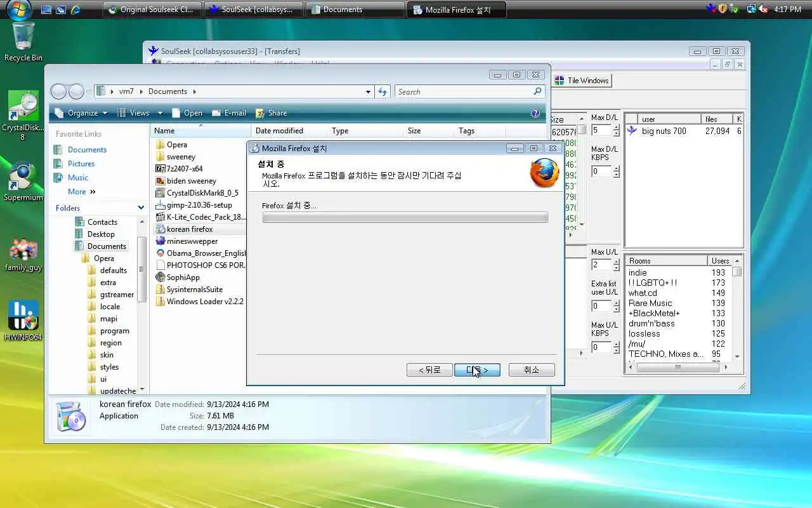Viewport: 812px width, 508px height.
Task: Click the vm7 breadcrumb arrow
Action: click(141, 91)
